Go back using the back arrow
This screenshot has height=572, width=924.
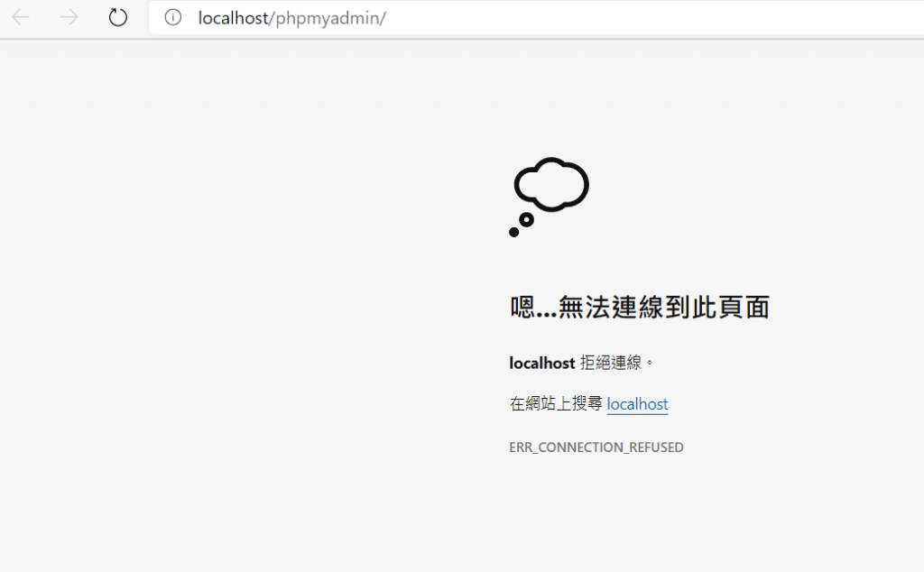coord(21,18)
